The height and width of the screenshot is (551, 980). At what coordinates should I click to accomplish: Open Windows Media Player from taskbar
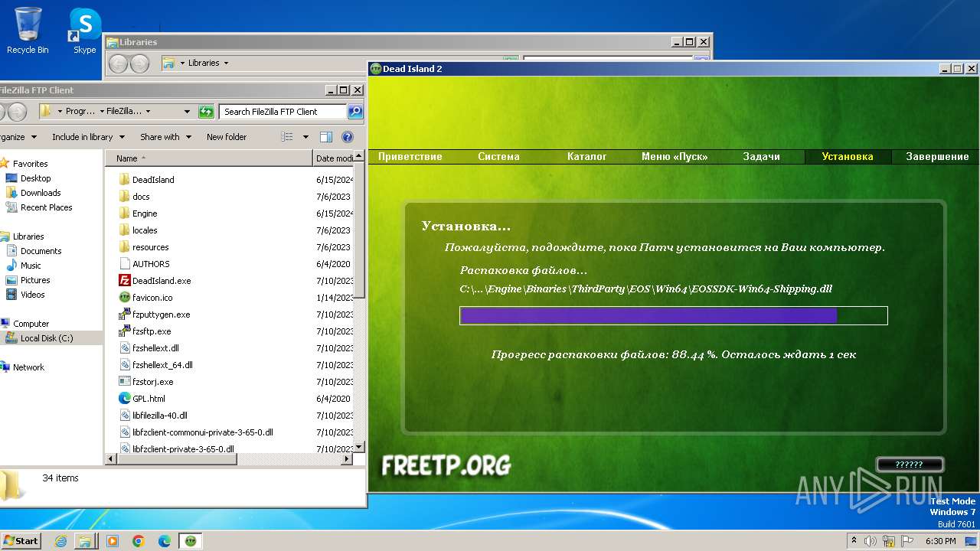(x=113, y=541)
